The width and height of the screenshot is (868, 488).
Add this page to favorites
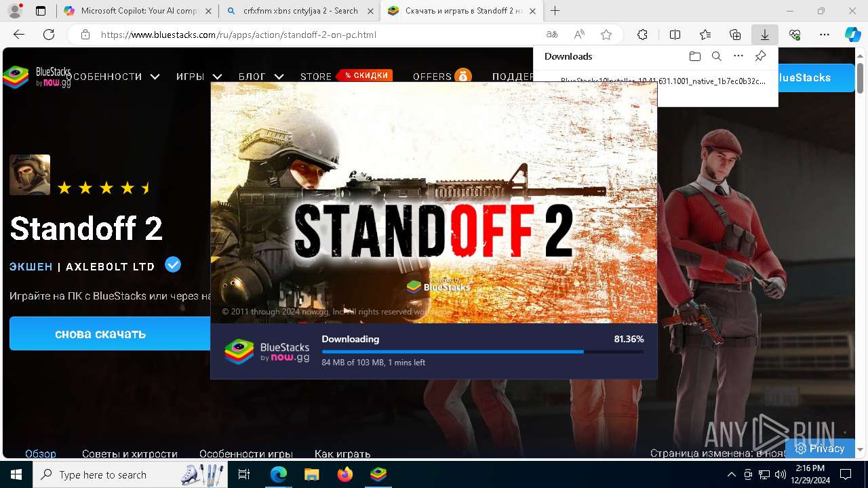[606, 35]
